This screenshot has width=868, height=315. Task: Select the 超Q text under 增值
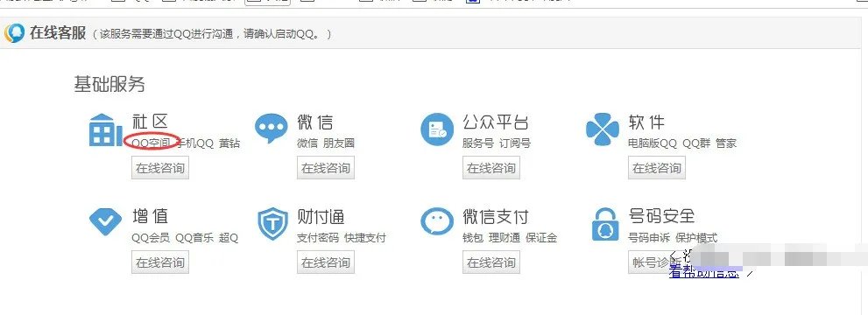(229, 238)
